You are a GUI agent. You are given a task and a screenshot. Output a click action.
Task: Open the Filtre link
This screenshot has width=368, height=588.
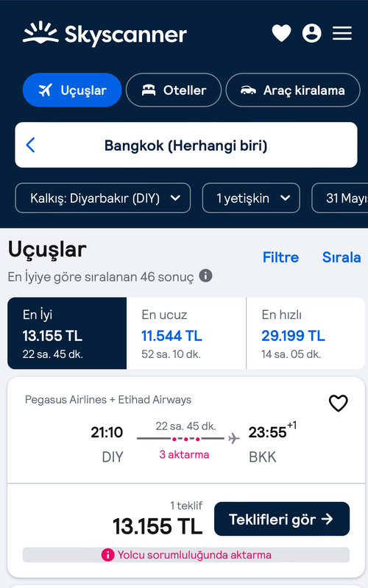280,257
